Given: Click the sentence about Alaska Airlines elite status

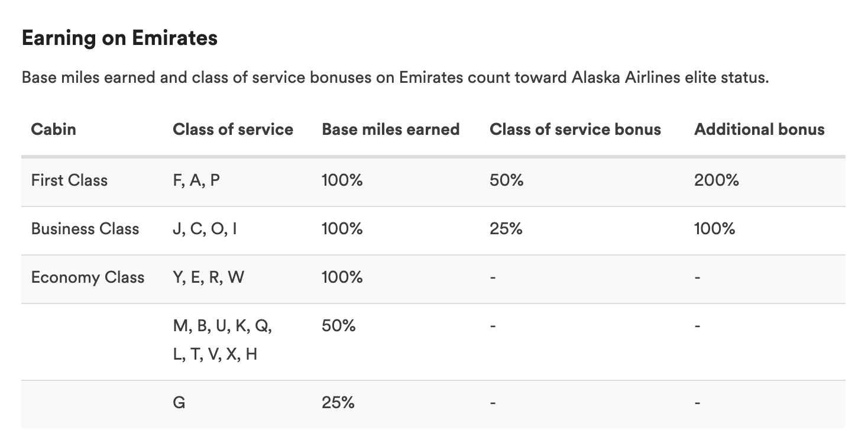Looking at the screenshot, I should 395,78.
